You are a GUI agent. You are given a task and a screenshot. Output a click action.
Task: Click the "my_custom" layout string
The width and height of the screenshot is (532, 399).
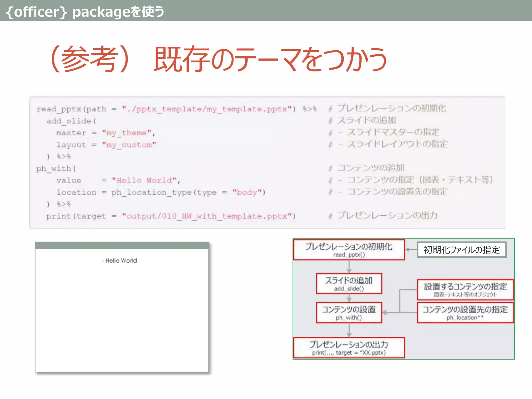pos(129,145)
